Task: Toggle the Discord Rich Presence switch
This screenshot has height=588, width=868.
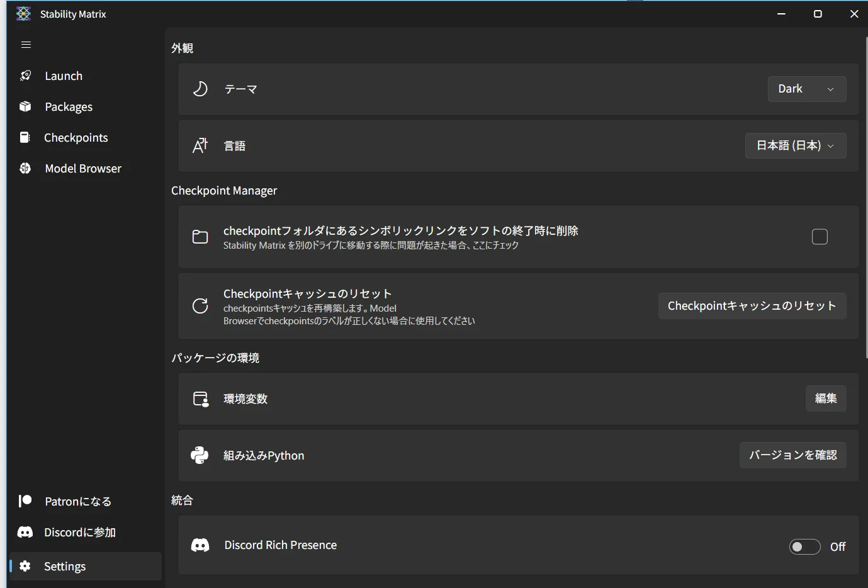Action: point(805,546)
